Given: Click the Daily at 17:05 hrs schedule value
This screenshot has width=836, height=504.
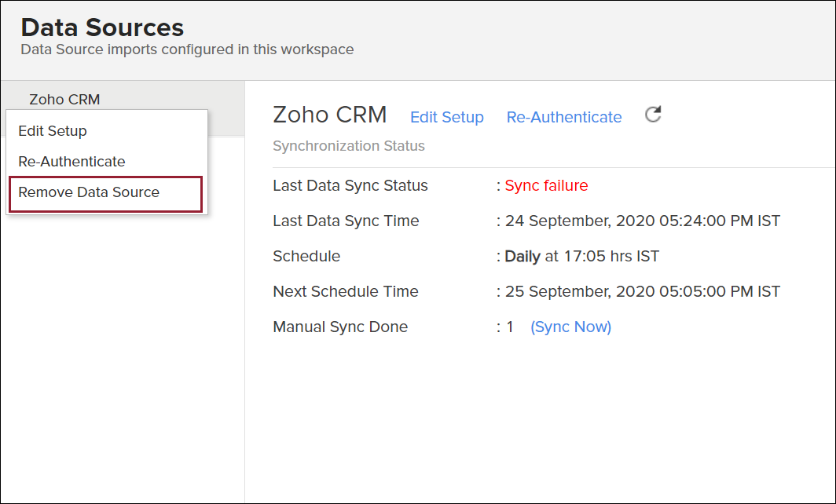Looking at the screenshot, I should [x=582, y=257].
